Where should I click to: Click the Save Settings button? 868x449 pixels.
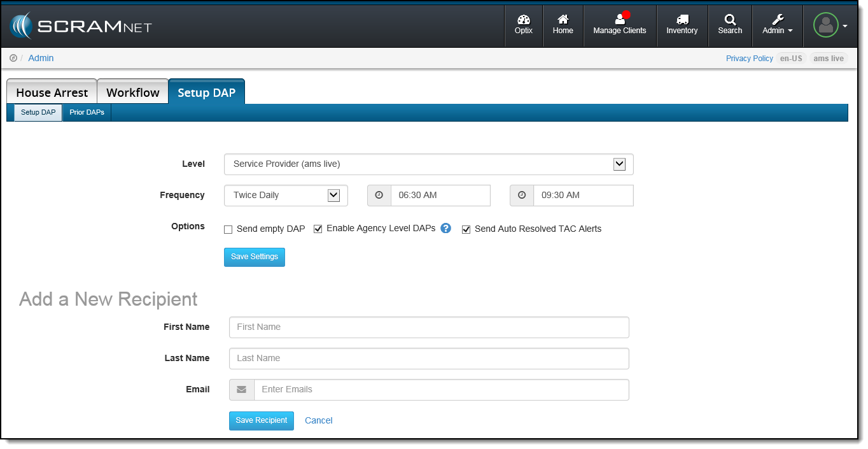(x=254, y=257)
